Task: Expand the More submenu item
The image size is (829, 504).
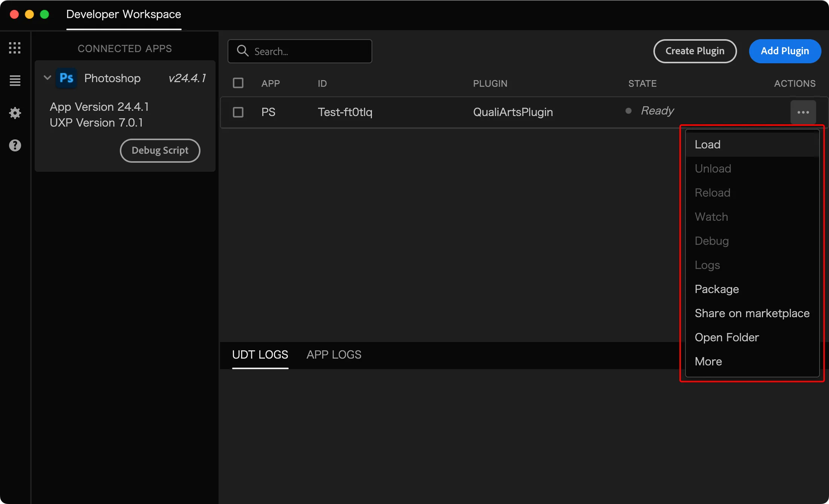Action: pyautogui.click(x=708, y=362)
